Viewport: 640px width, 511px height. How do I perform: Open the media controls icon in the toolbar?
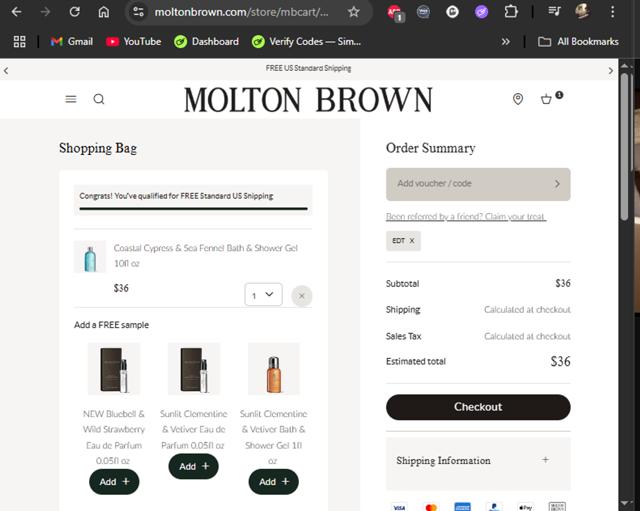click(x=554, y=12)
